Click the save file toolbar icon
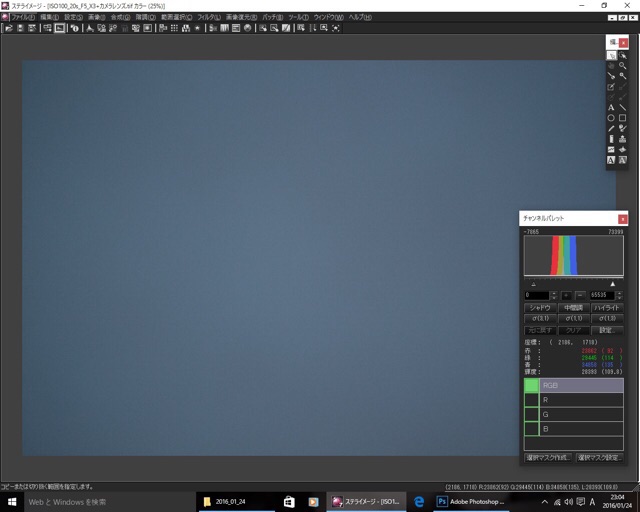This screenshot has width=640, height=512. pos(20,28)
